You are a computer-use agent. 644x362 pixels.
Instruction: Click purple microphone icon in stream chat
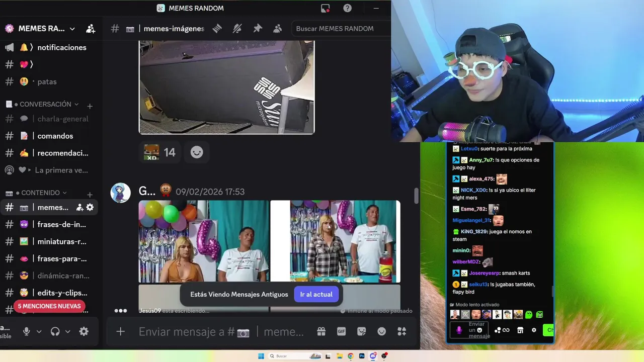[x=459, y=330]
